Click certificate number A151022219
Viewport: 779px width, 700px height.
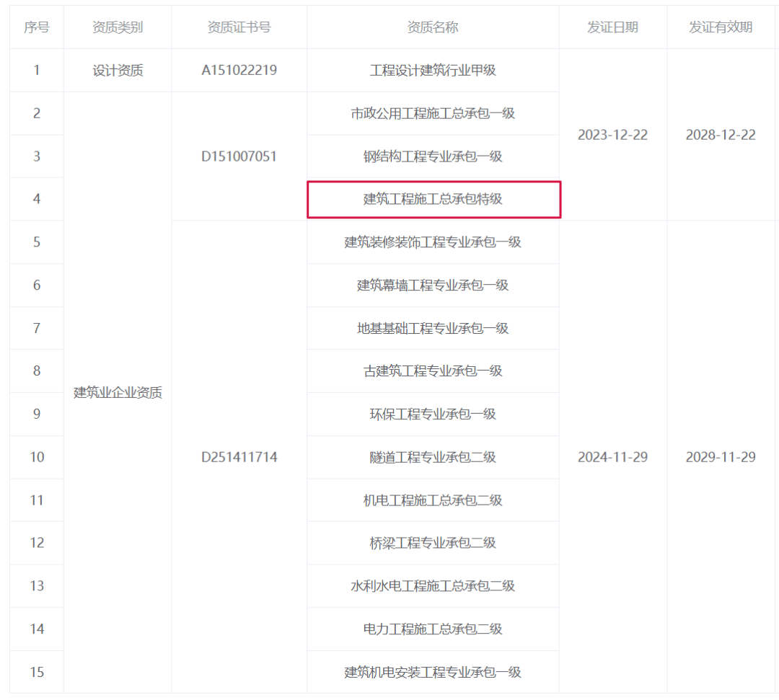click(239, 71)
